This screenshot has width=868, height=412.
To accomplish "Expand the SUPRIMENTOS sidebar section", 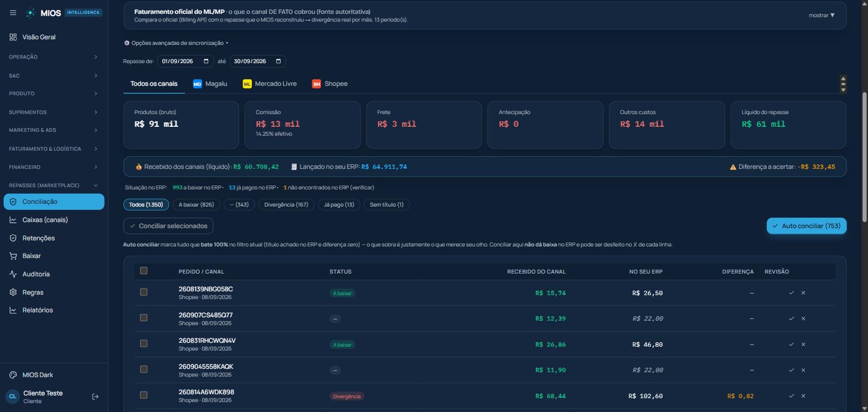I will 54,112.
